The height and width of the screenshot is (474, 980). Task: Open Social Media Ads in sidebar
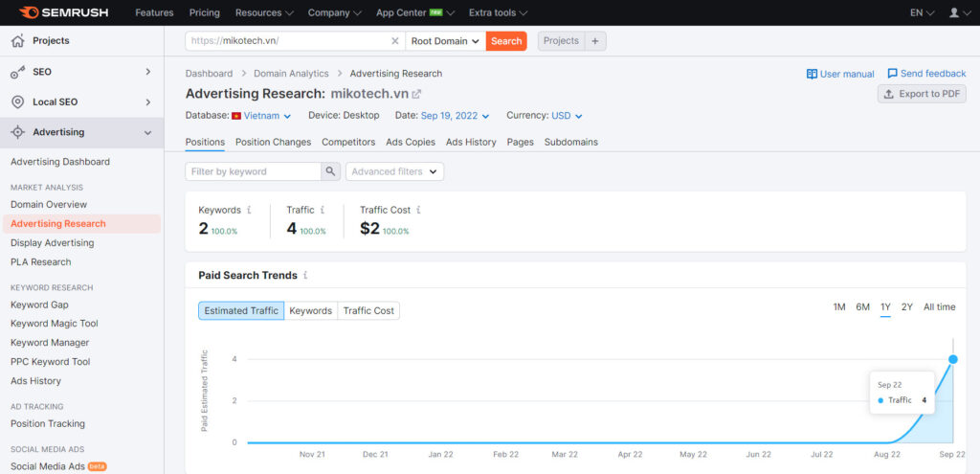click(x=48, y=466)
